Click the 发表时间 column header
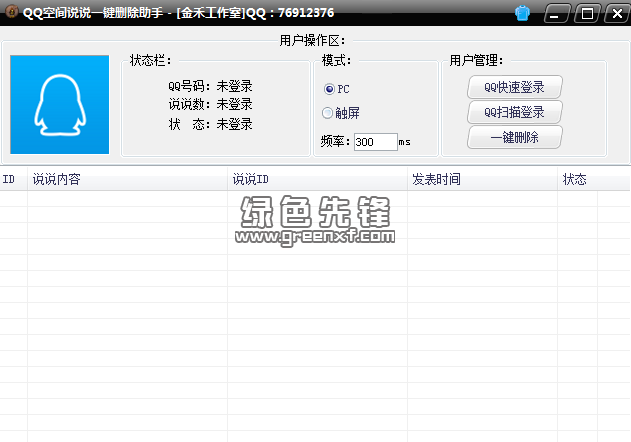This screenshot has height=442, width=631. pyautogui.click(x=483, y=179)
